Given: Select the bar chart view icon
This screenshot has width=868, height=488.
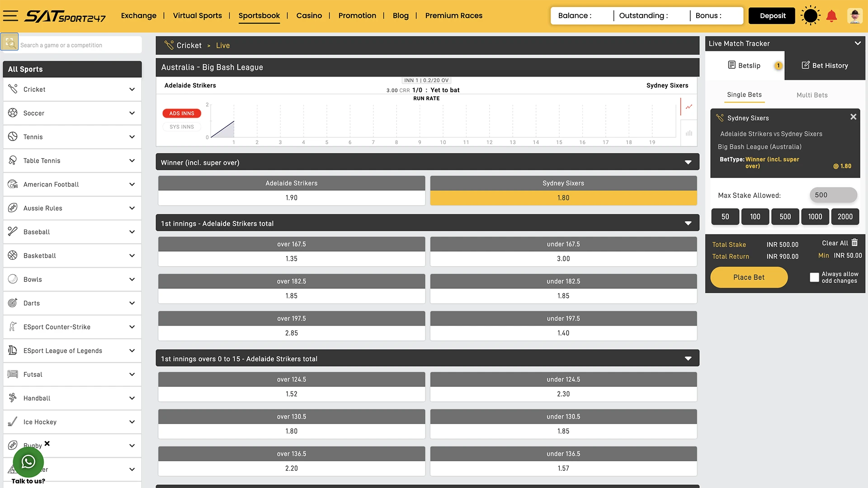Looking at the screenshot, I should click(689, 133).
